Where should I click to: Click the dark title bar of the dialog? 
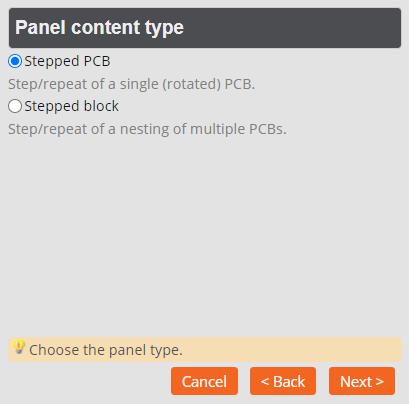click(x=205, y=28)
